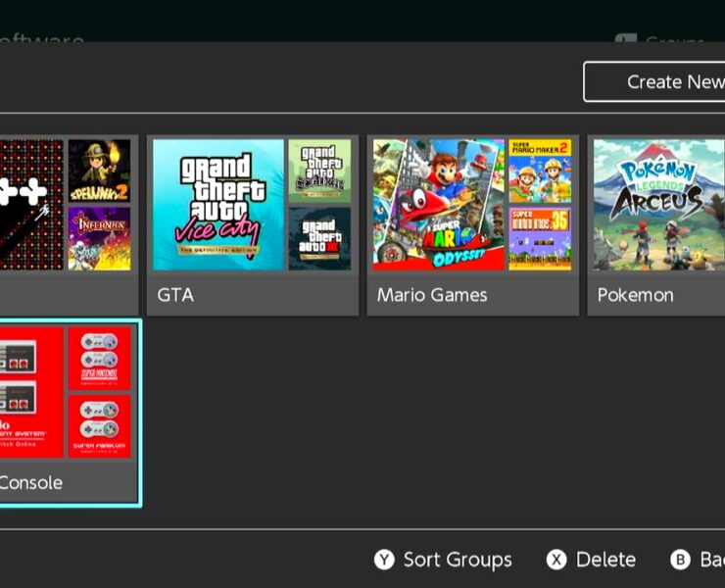Click Super Mario Maker 2 thumbnail
This screenshot has width=725, height=588.
point(540,171)
